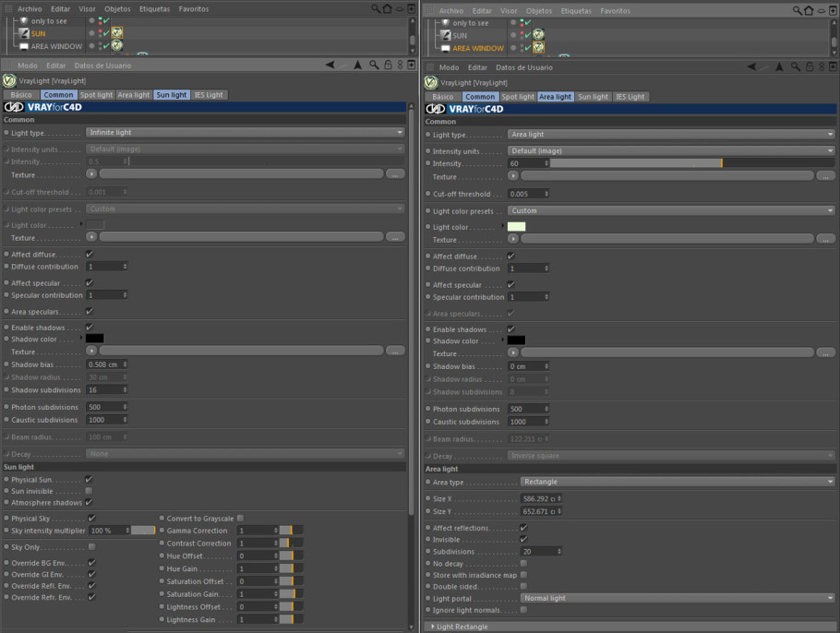Select VrayLight tag on AREA WINDOW in left panel
The image size is (840, 633).
[117, 45]
